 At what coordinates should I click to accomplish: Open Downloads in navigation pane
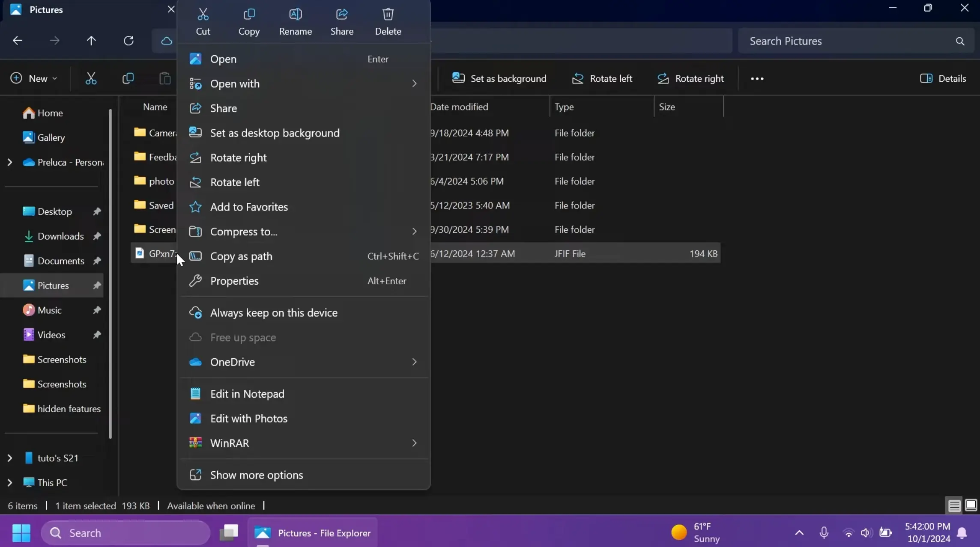(53, 236)
